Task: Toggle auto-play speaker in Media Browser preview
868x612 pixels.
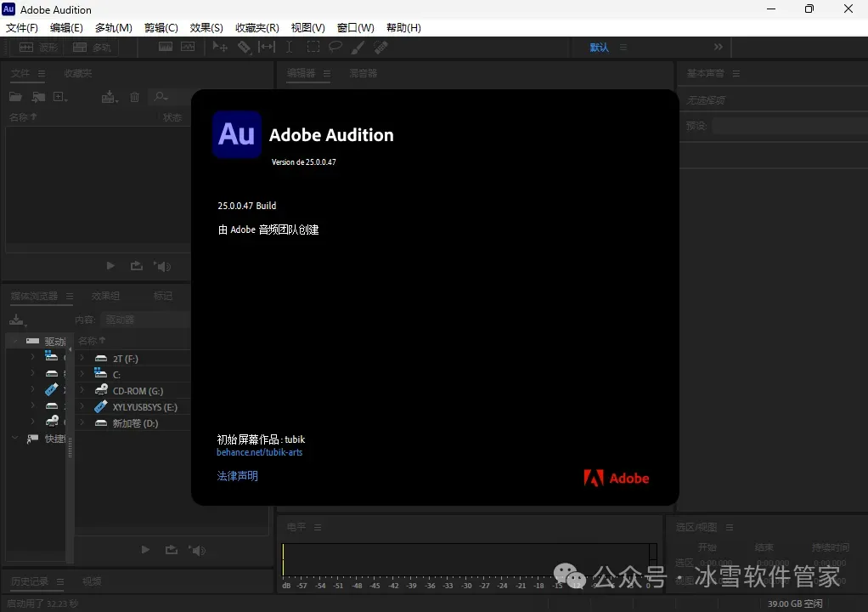Action: click(x=197, y=550)
